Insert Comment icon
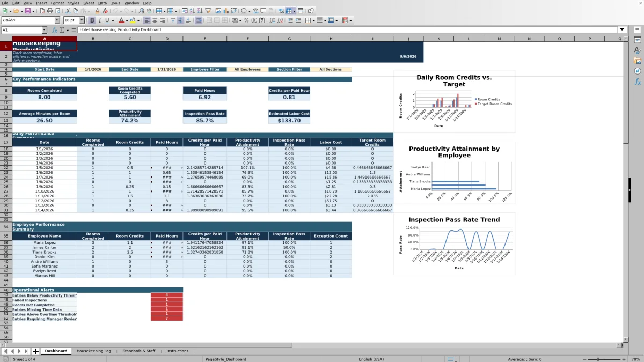Image resolution: width=644 pixels, height=362 pixels. [x=263, y=11]
